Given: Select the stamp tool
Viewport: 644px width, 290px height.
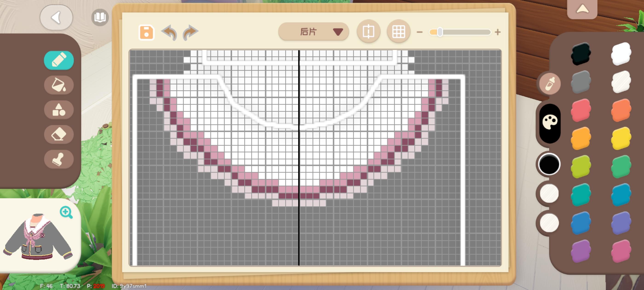Looking at the screenshot, I should tap(59, 159).
